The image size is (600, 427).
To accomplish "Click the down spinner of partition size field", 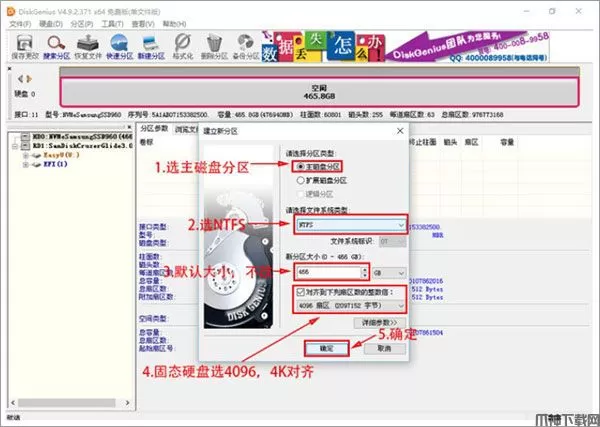I will (365, 275).
